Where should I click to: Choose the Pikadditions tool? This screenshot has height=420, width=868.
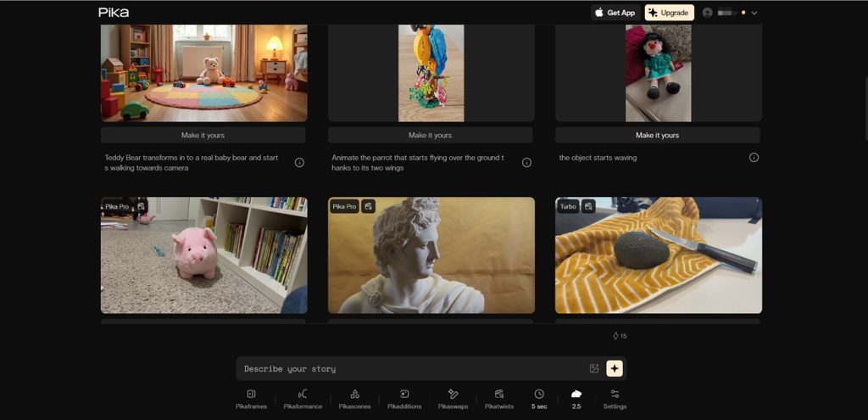click(404, 398)
